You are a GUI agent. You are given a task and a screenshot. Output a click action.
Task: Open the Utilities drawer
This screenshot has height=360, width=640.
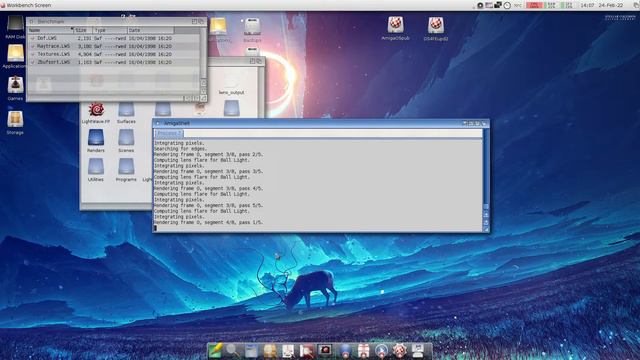(96, 167)
